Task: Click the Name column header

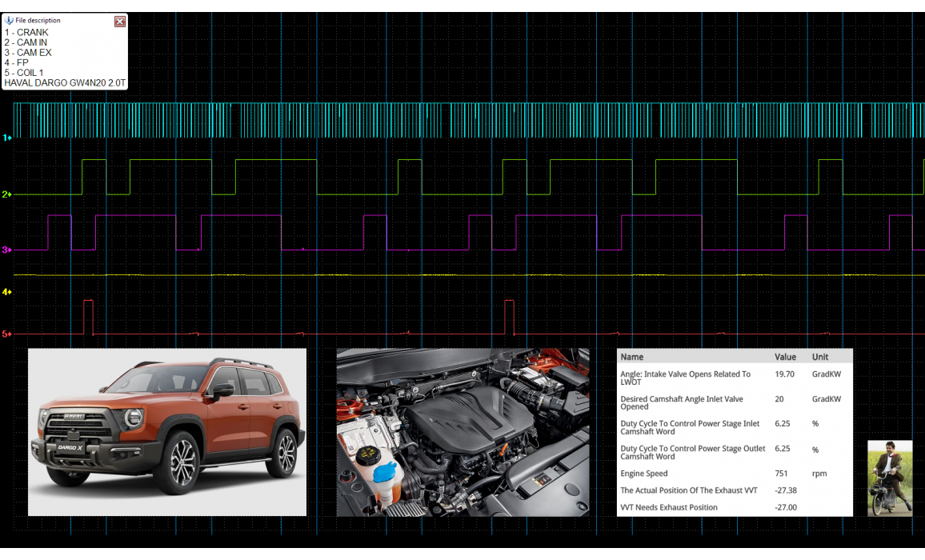Action: 632,357
